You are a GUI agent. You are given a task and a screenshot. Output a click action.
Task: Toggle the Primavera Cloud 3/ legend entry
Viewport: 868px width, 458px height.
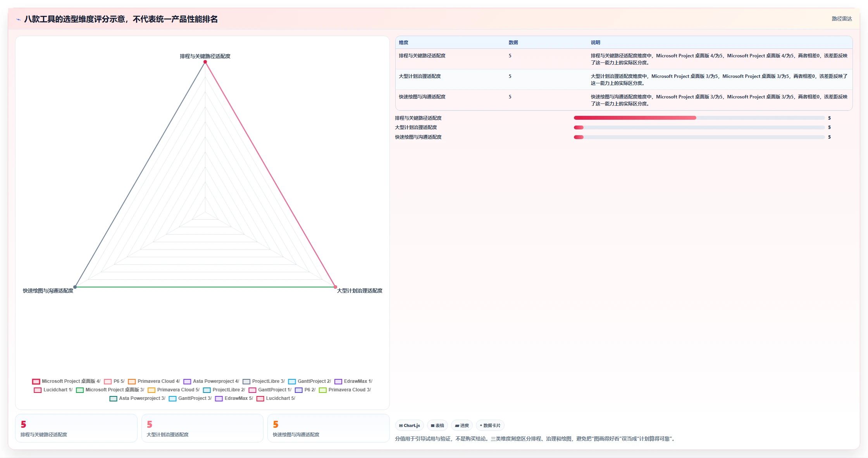[345, 390]
